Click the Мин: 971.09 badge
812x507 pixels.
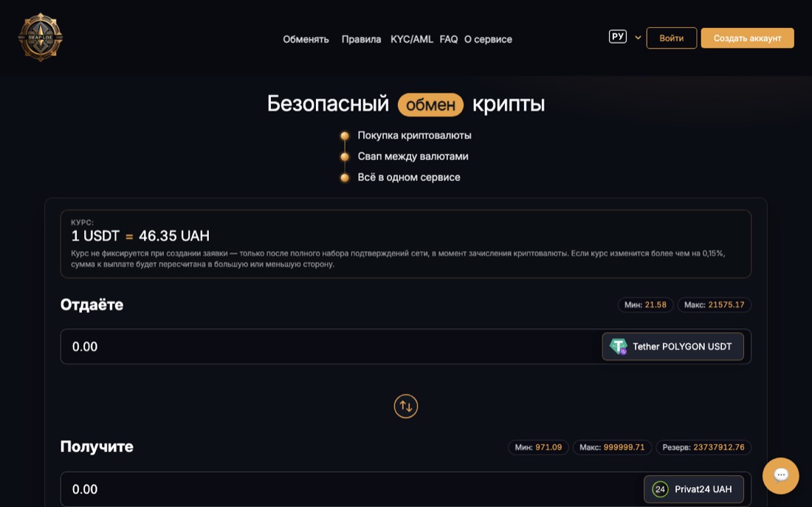pyautogui.click(x=538, y=447)
